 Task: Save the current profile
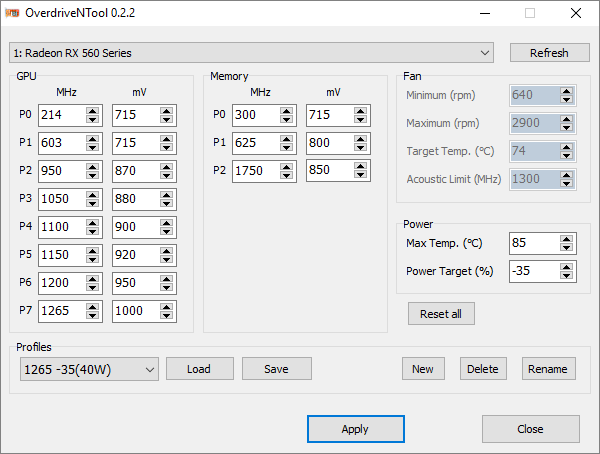[x=277, y=369]
